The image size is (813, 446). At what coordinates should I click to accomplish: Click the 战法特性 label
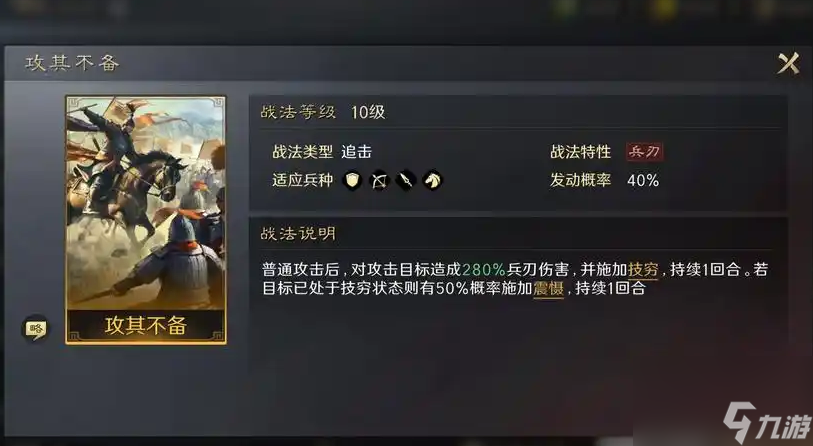click(x=581, y=152)
